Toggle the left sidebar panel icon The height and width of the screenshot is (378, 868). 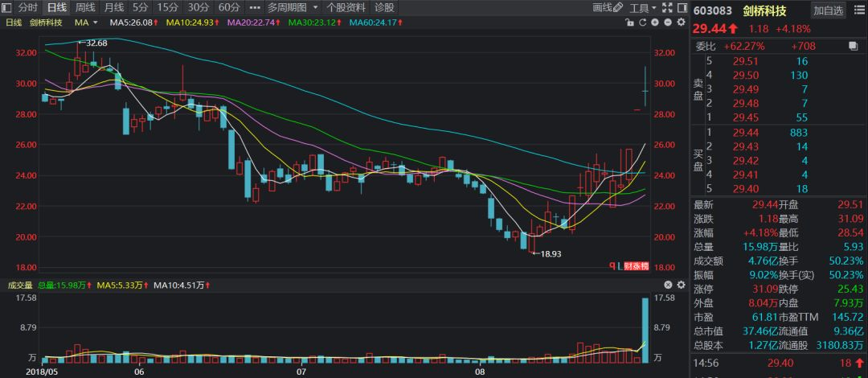point(6,8)
